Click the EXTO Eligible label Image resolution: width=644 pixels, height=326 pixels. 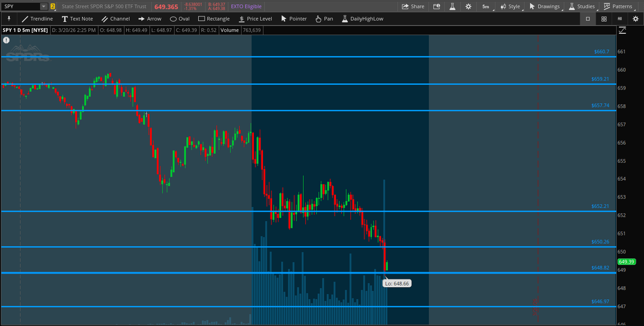pos(246,6)
